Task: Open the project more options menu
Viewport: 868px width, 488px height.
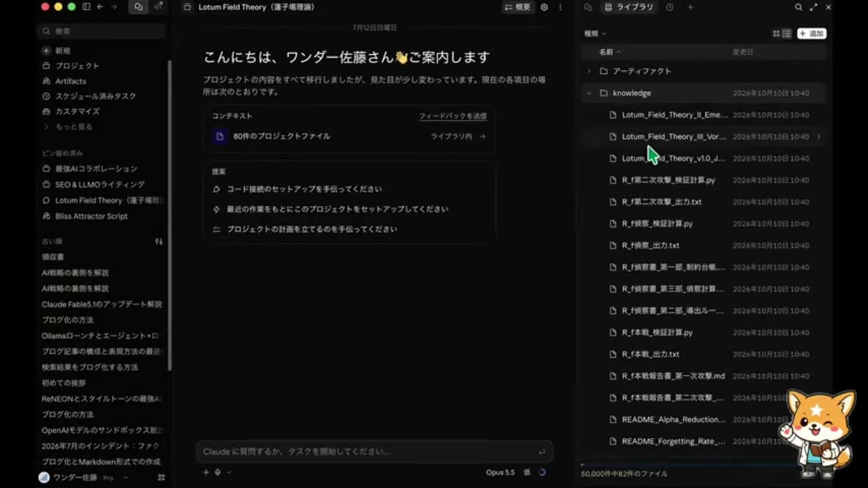Action: tap(560, 7)
